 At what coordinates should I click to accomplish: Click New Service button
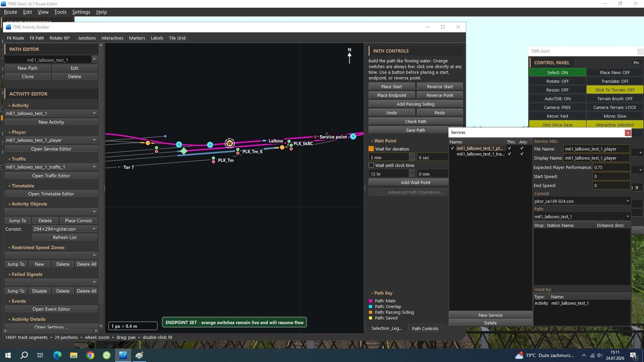(x=490, y=315)
